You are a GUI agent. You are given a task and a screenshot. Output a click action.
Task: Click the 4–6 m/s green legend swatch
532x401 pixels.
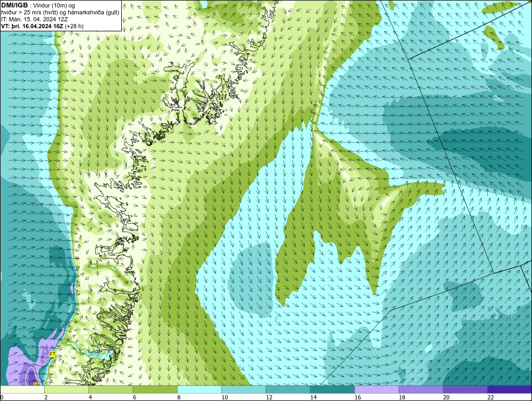pyautogui.click(x=111, y=389)
